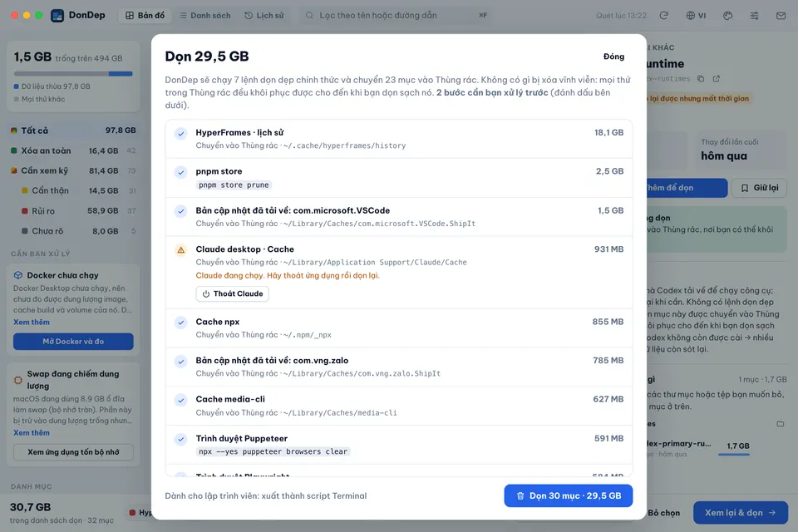Expand Xem thêm in Docker card

(32, 323)
